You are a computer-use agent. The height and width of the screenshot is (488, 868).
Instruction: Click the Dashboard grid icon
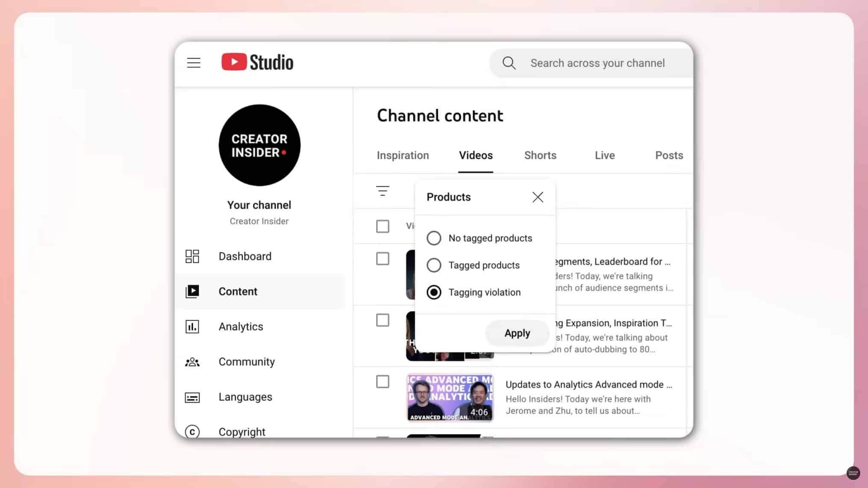[x=192, y=256]
